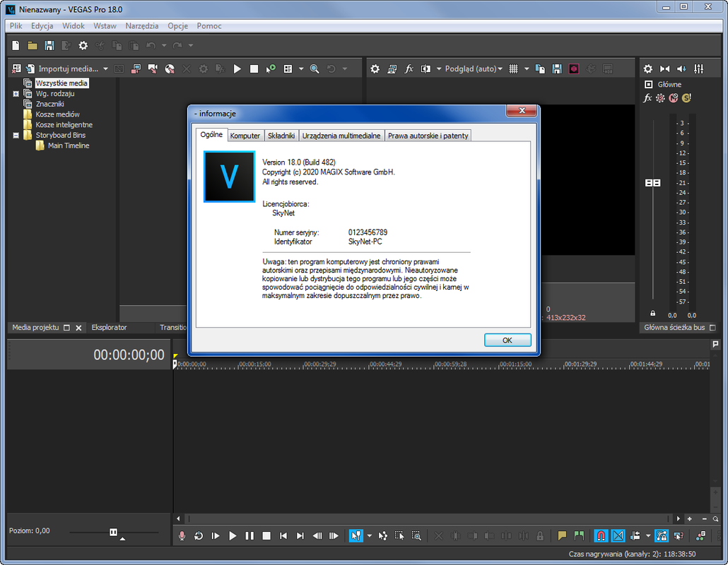Screen dimensions: 728x565
Task: Select the Zoom Edit tool
Action: [x=416, y=536]
